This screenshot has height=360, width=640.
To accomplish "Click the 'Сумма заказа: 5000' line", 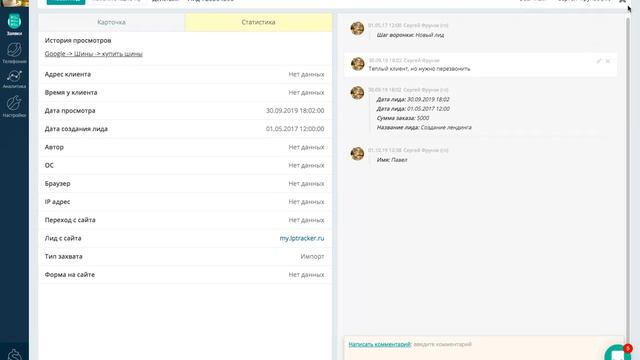I will click(402, 118).
